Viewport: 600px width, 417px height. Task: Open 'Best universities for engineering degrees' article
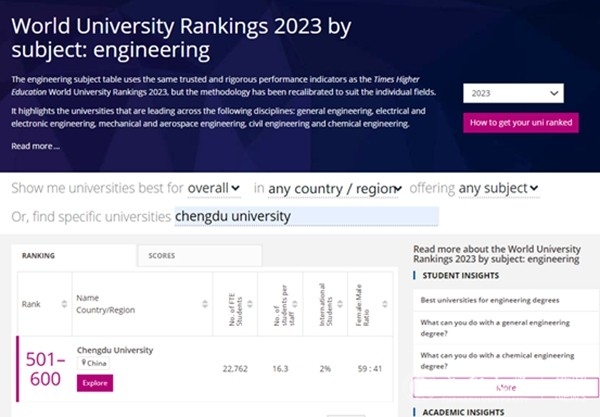(490, 300)
